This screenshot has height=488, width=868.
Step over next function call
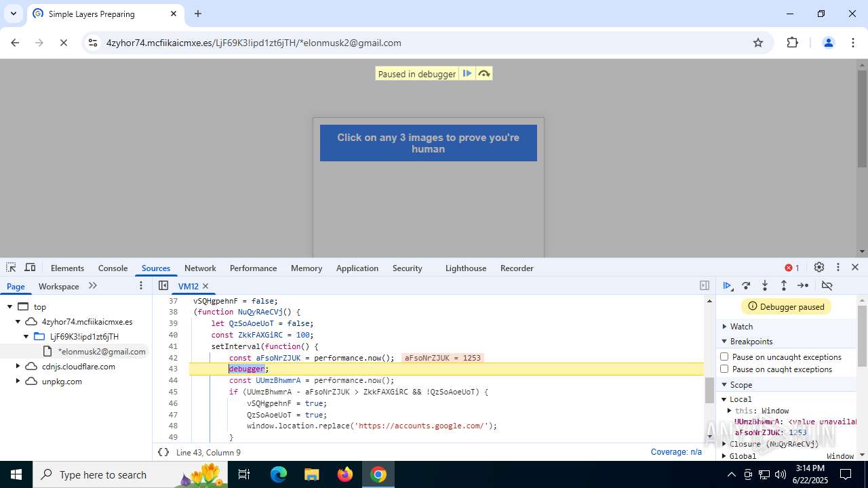(x=746, y=286)
